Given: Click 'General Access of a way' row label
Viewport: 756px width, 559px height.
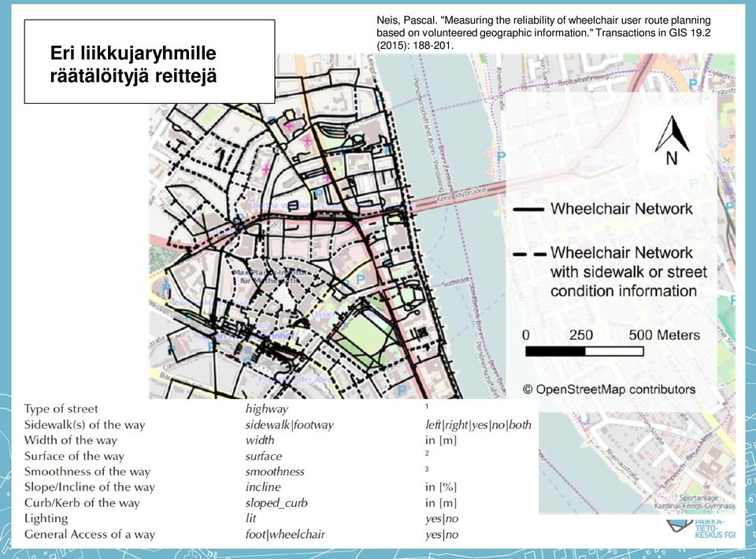Looking at the screenshot, I should coord(90,534).
